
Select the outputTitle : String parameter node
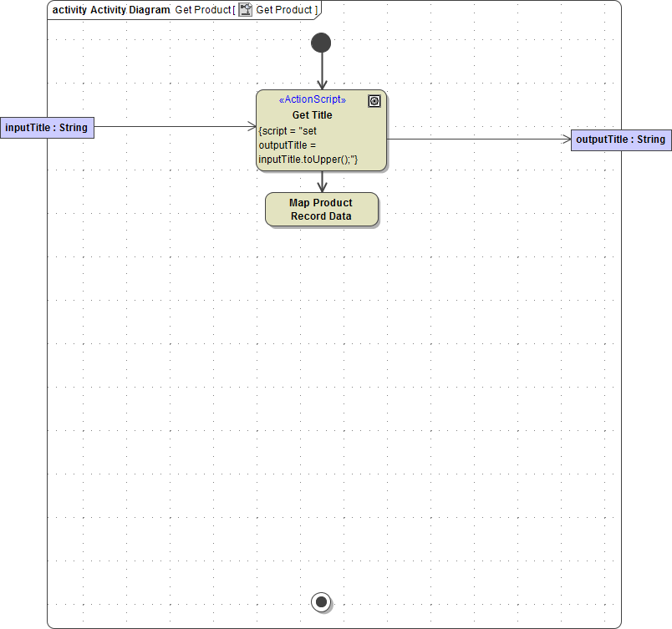[x=620, y=139]
